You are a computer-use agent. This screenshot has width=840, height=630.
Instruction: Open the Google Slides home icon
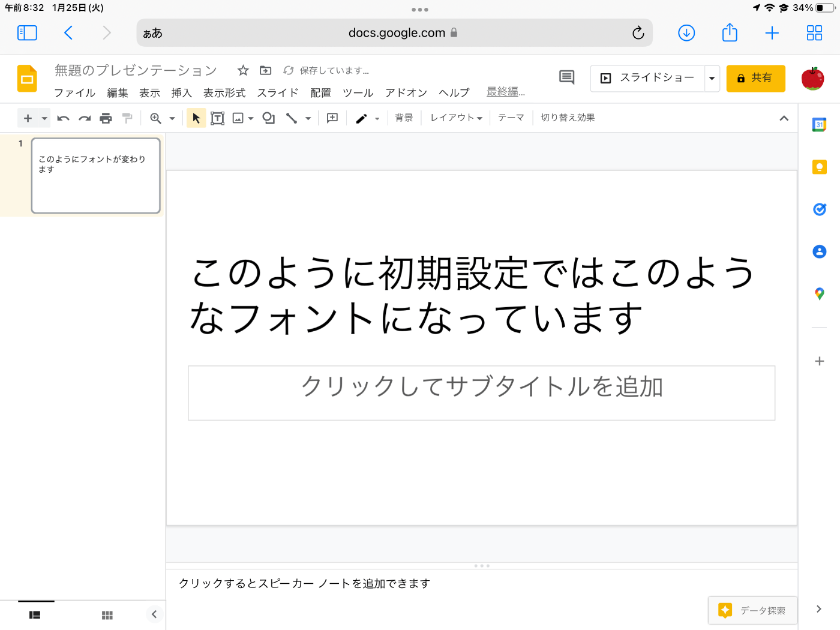pyautogui.click(x=27, y=79)
